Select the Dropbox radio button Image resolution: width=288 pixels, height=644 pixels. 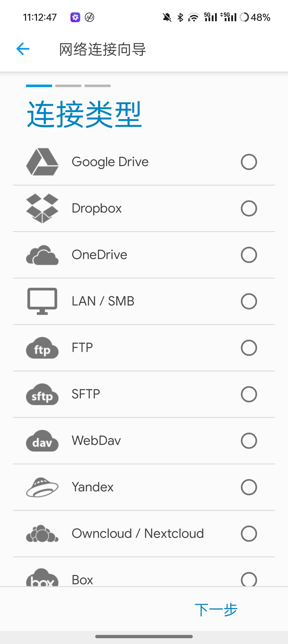(x=249, y=208)
